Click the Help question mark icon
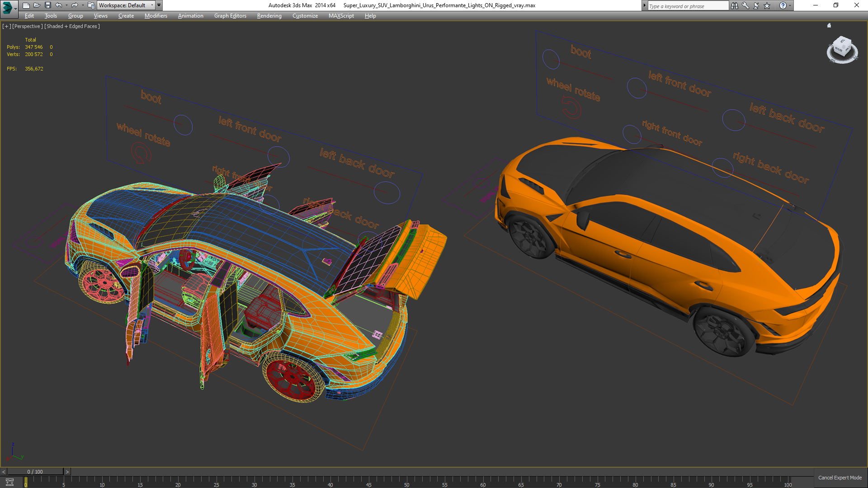Viewport: 868px width, 488px height. point(783,5)
